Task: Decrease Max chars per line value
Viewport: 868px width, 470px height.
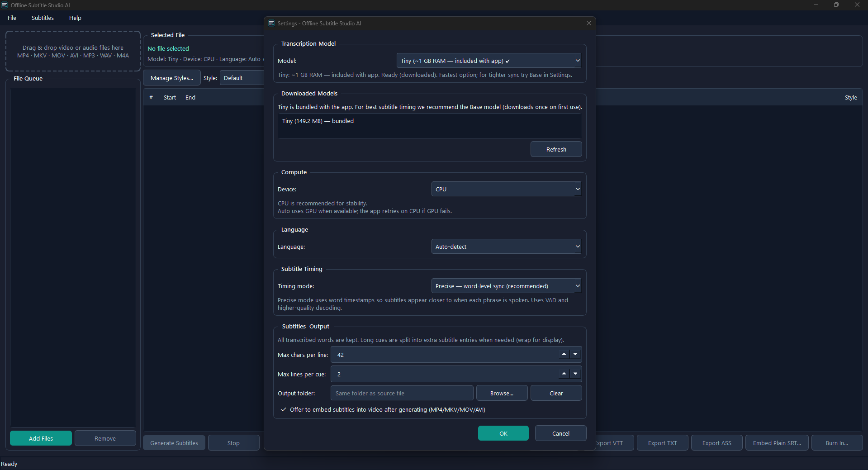Action: point(575,354)
